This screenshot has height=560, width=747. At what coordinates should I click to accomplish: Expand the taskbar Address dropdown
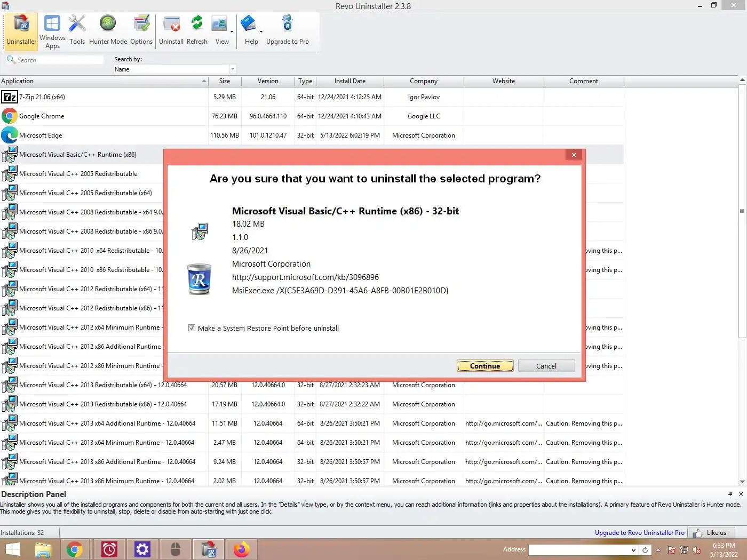(633, 550)
